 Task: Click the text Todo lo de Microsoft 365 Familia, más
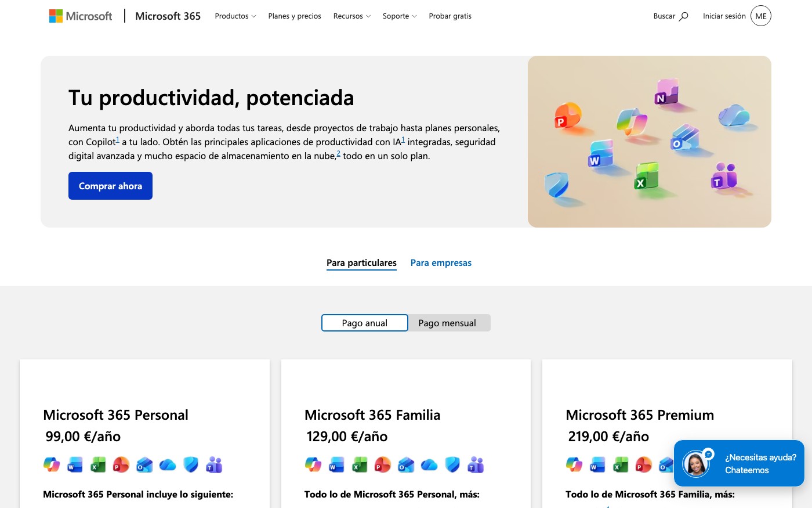(650, 495)
